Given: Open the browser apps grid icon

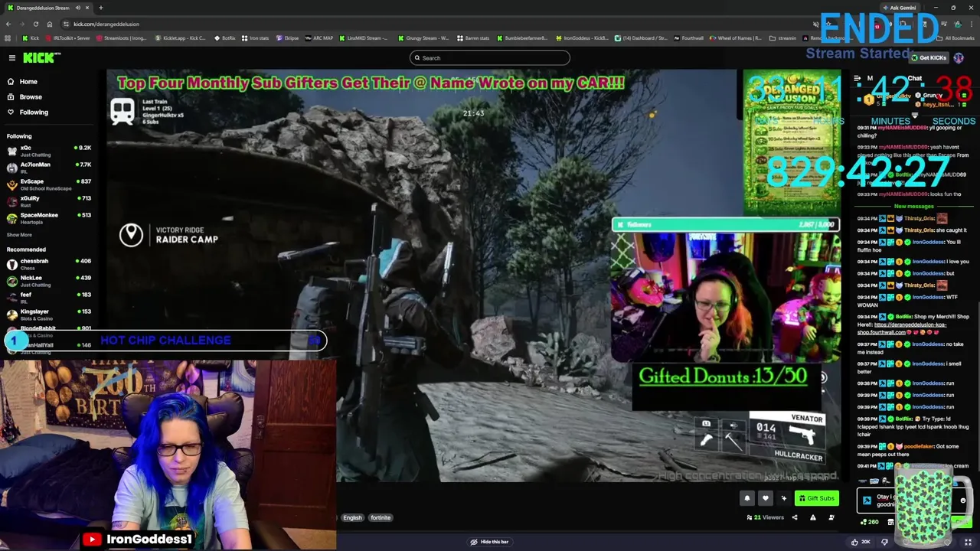Looking at the screenshot, I should (8, 37).
